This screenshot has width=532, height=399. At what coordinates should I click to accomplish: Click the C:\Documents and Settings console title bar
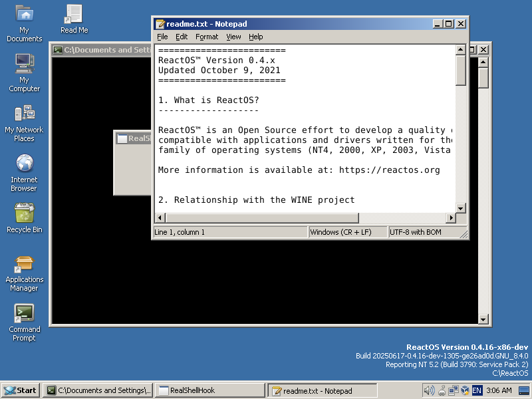(102, 50)
